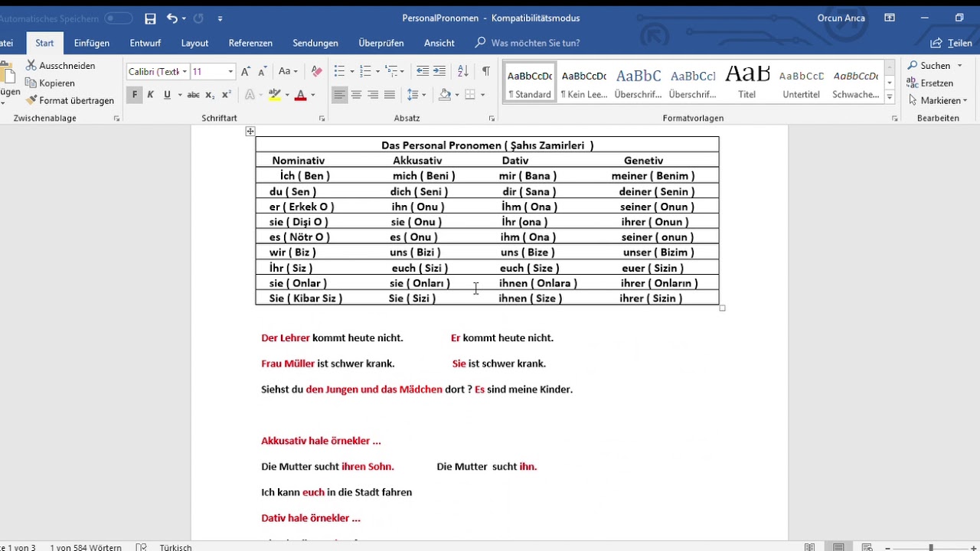Screen dimensions: 980x551
Task: Apply subscript formatting
Action: pos(211,95)
